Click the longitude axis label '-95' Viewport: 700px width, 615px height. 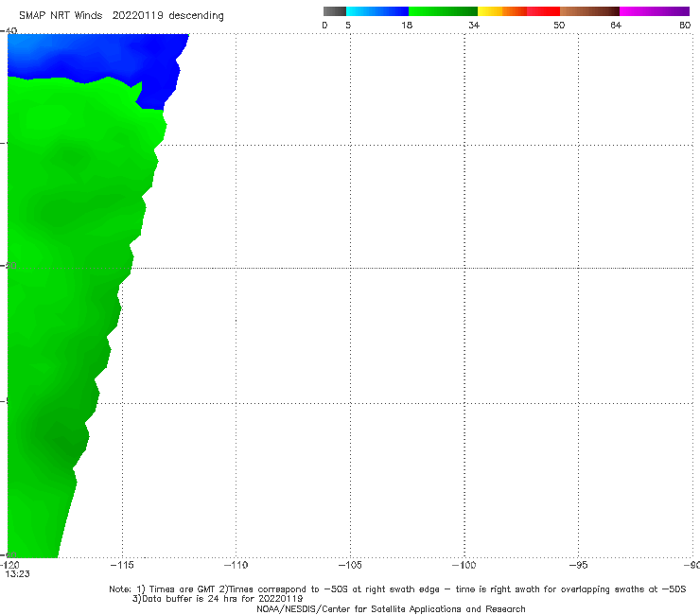pos(578,565)
